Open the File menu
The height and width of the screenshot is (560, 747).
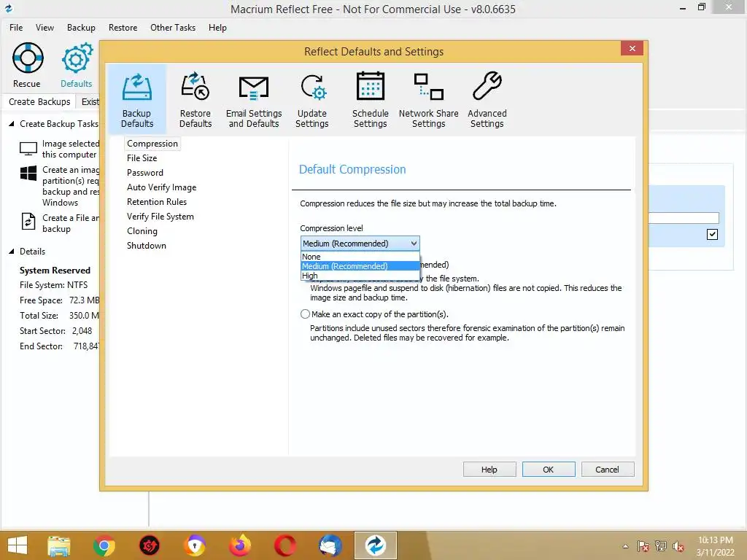pyautogui.click(x=16, y=28)
